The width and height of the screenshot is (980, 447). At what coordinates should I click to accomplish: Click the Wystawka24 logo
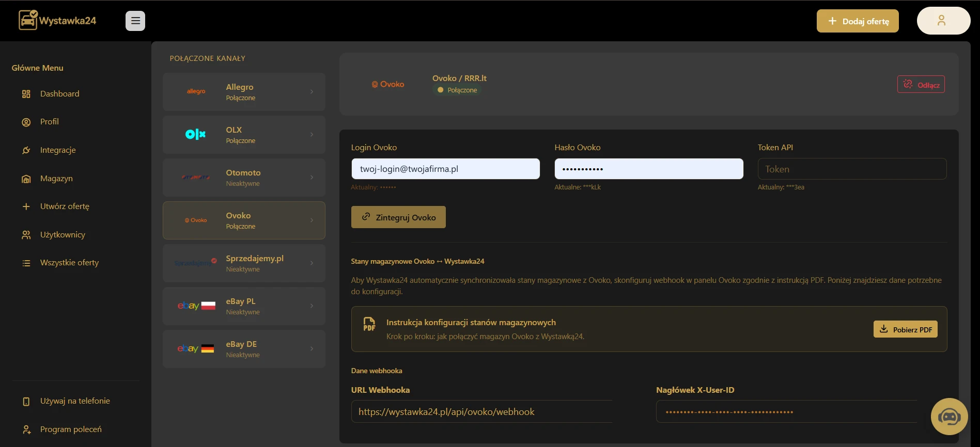click(57, 21)
